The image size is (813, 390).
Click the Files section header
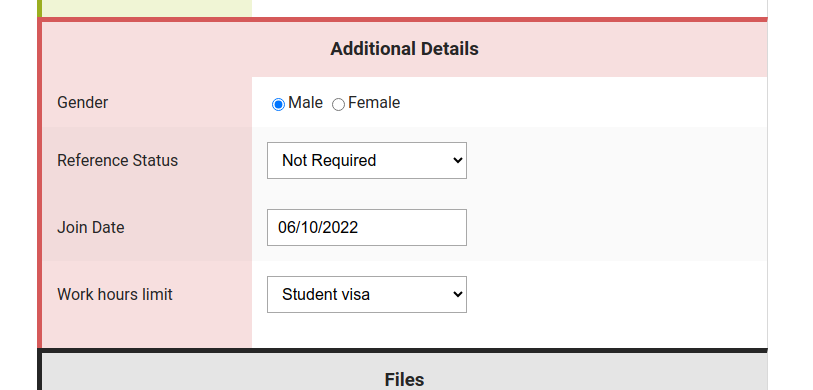(404, 380)
